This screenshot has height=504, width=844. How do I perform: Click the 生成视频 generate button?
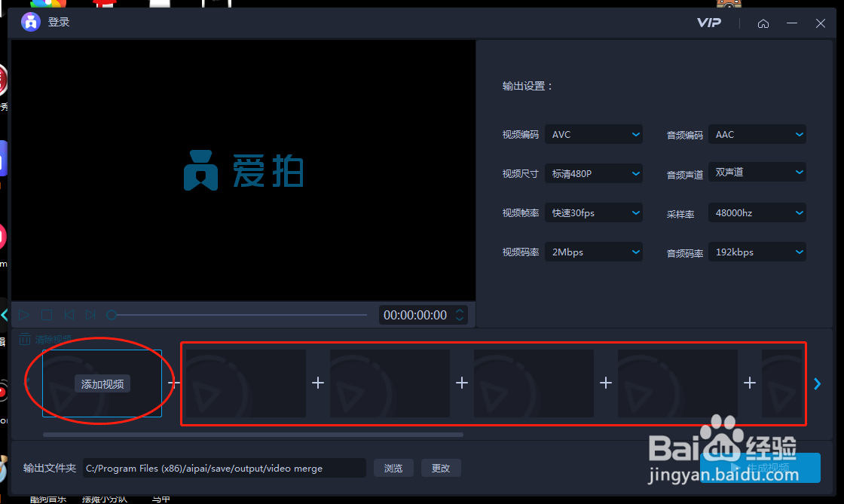click(760, 467)
